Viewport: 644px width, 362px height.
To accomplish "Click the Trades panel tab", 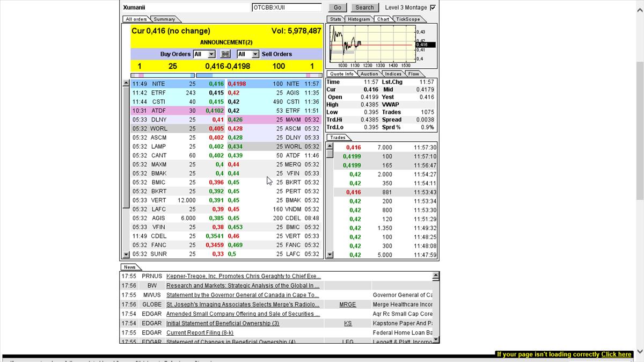I will [338, 137].
